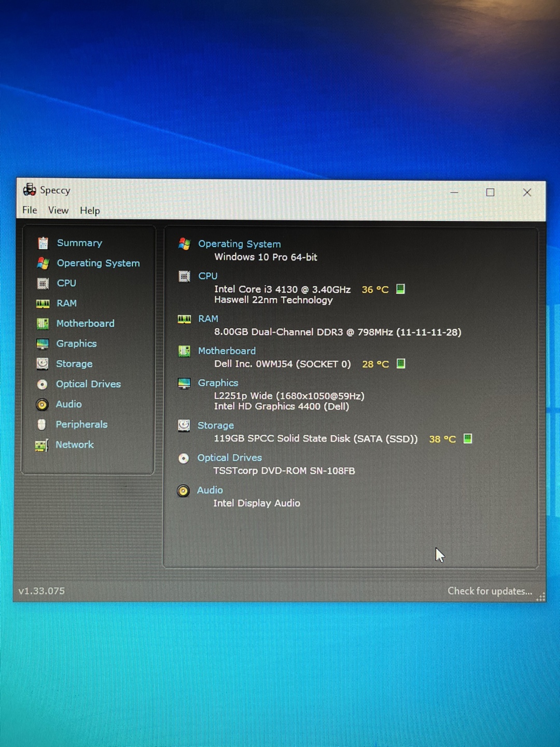
Task: Open the View menu
Action: coord(58,210)
